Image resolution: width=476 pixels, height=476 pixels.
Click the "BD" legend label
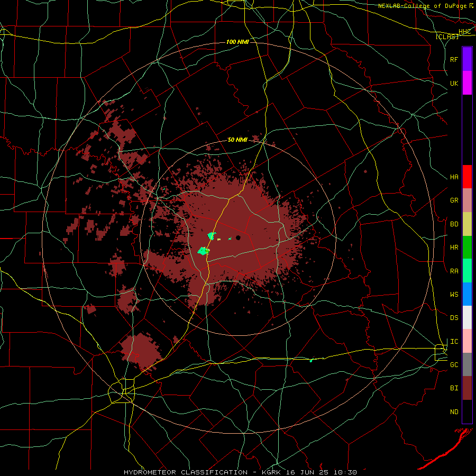click(454, 224)
